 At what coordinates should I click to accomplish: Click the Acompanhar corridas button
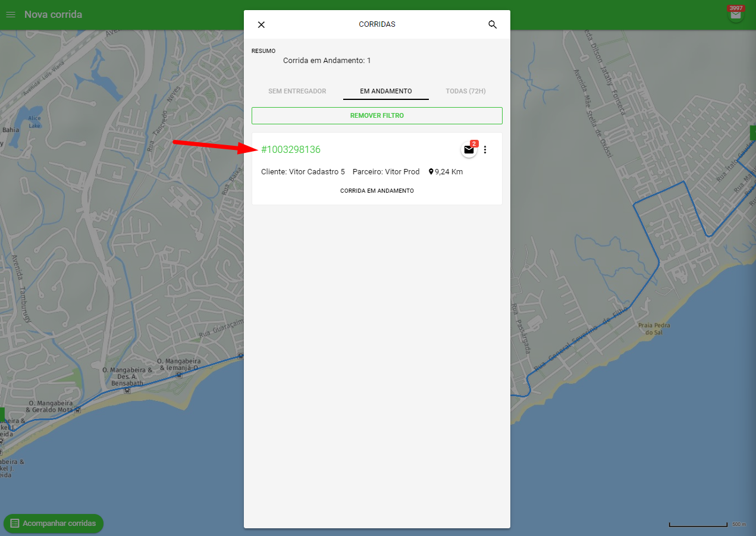[54, 524]
